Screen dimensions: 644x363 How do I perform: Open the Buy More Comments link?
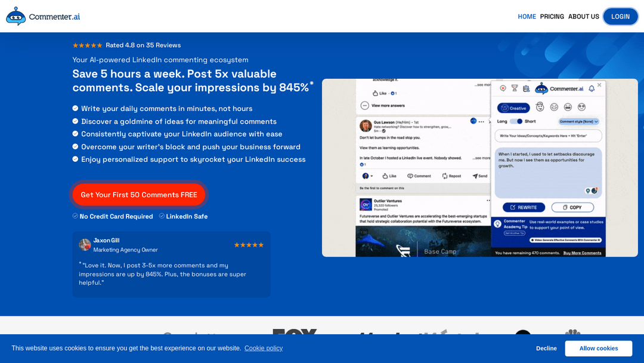point(582,253)
